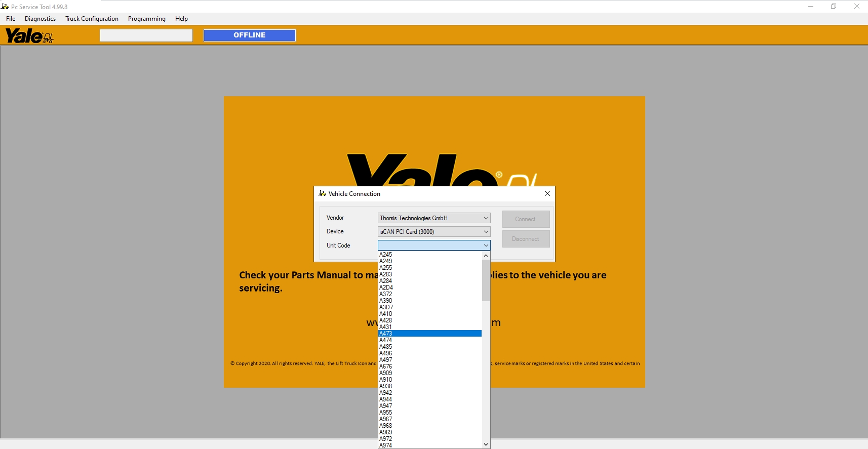Expand the Vendor dropdown
Viewport: 868px width, 449px height.
486,218
